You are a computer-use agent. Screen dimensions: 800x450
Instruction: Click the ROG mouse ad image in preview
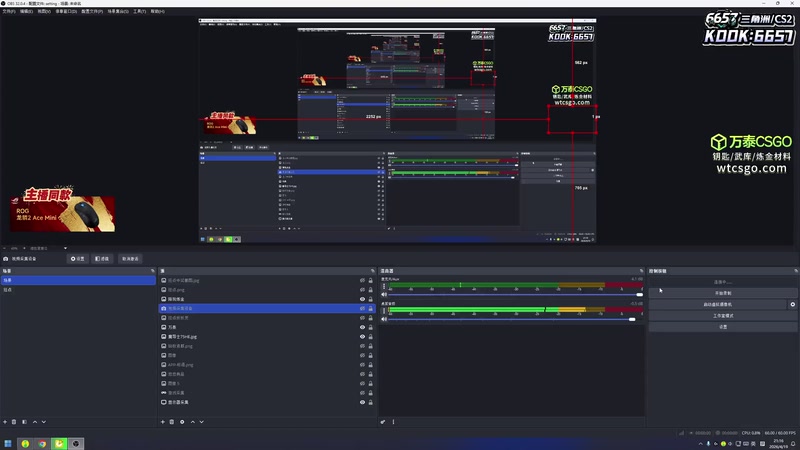62,211
